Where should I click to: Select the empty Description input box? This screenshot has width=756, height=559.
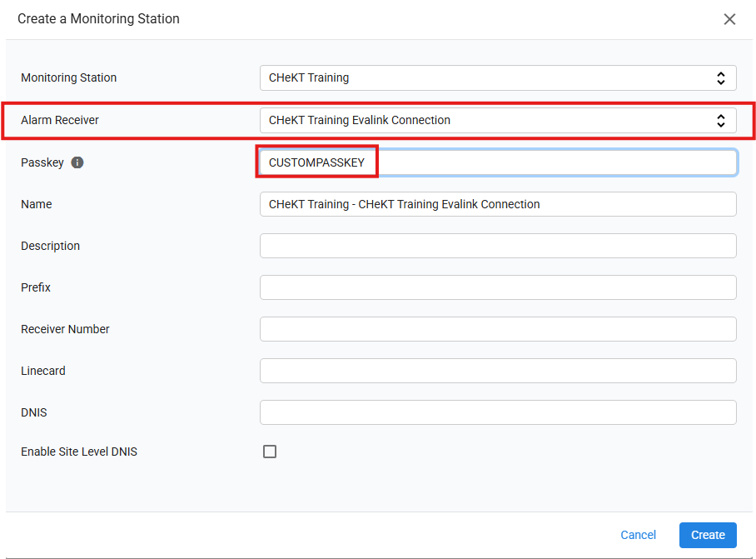[498, 246]
